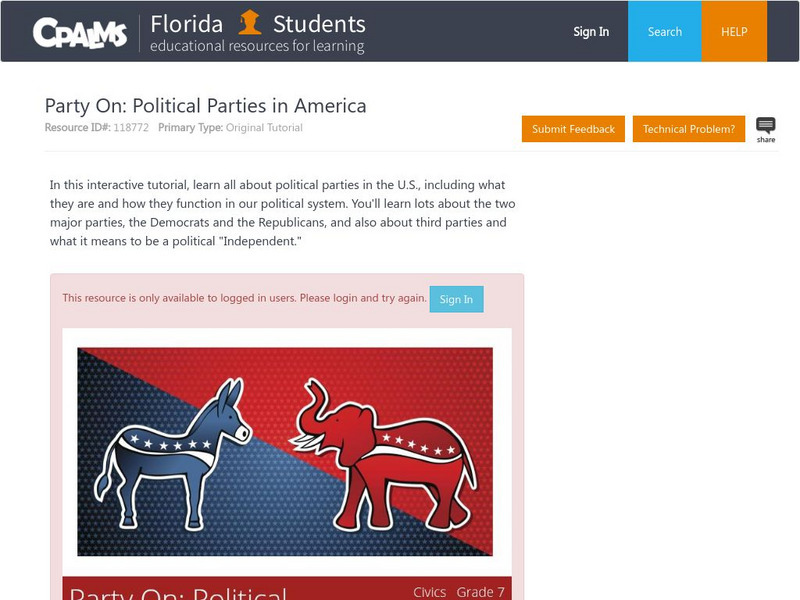Screen dimensions: 800x600
Task: Report an issue via Technical Problem? button
Action: click(x=688, y=129)
